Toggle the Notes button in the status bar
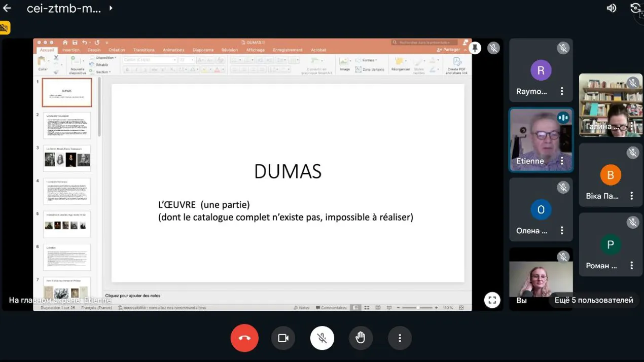 click(302, 308)
